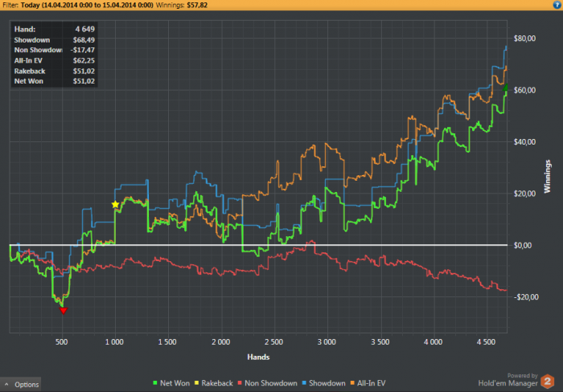Click the Net Won $51,02 row
This screenshot has height=392, width=563.
click(x=54, y=81)
